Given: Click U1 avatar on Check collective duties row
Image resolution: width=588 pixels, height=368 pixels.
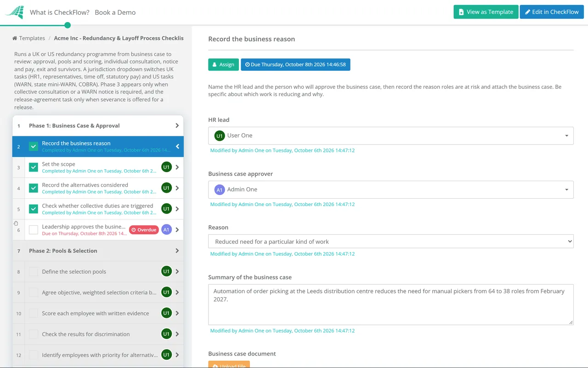Looking at the screenshot, I should pyautogui.click(x=166, y=209).
